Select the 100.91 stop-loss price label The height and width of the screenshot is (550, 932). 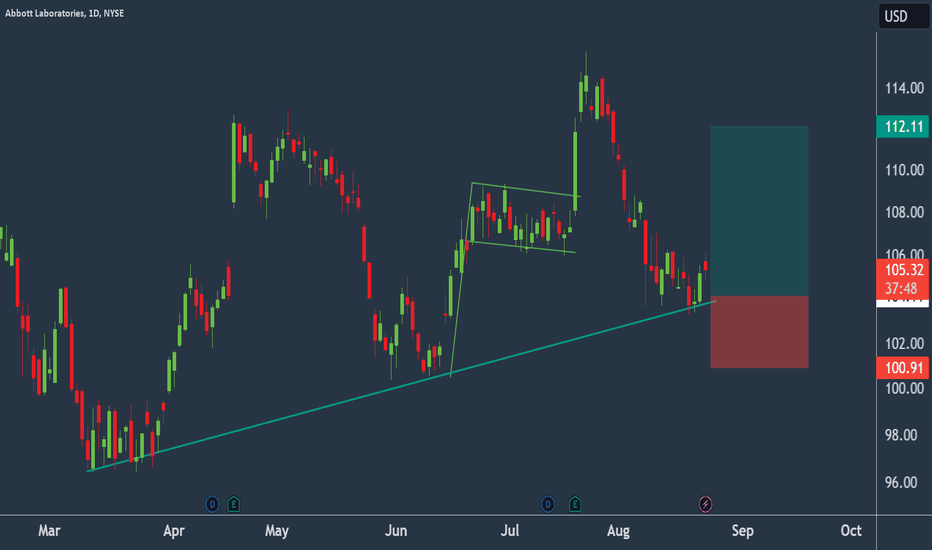[903, 367]
